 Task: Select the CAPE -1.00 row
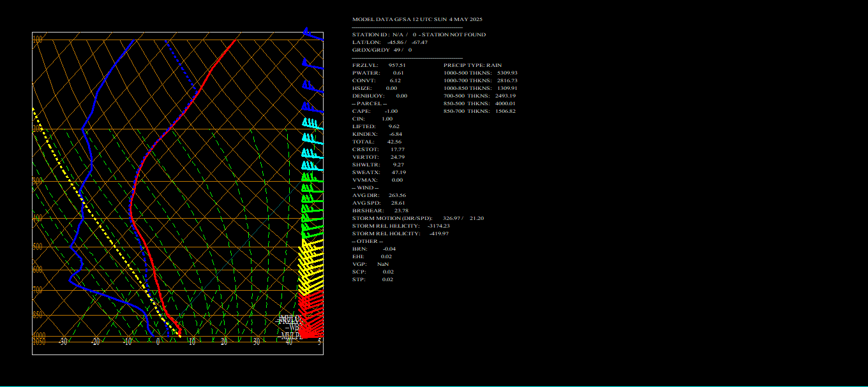coord(375,111)
